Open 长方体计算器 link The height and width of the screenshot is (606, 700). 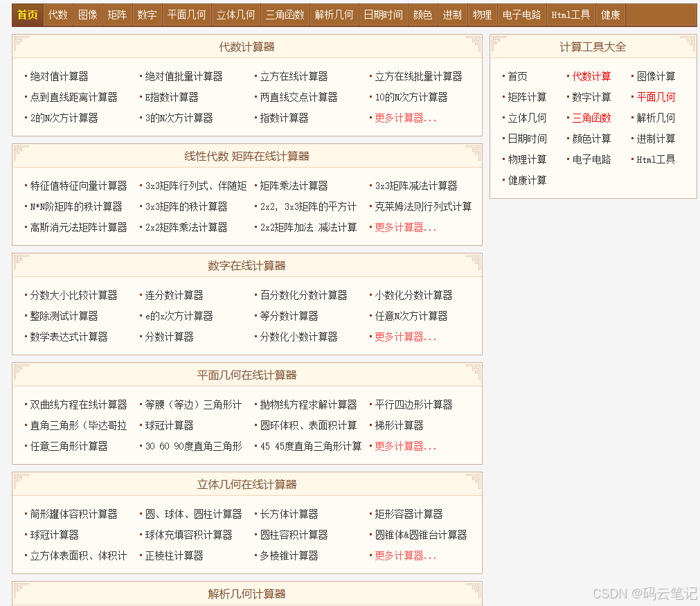coord(289,514)
